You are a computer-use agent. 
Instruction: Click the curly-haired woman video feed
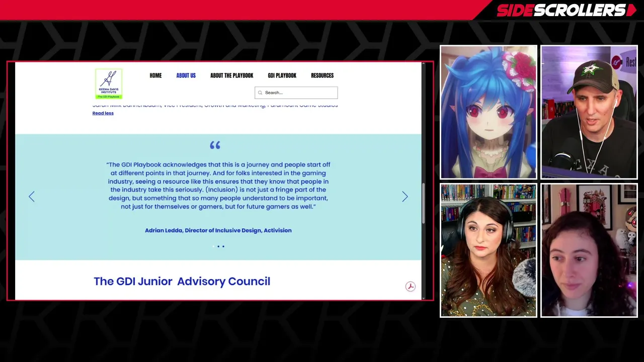(589, 250)
